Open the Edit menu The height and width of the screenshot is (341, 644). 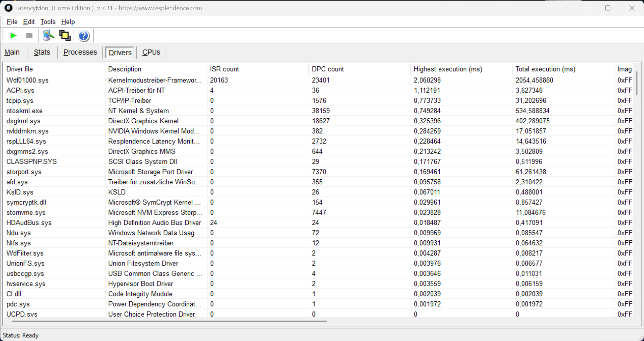pos(29,22)
